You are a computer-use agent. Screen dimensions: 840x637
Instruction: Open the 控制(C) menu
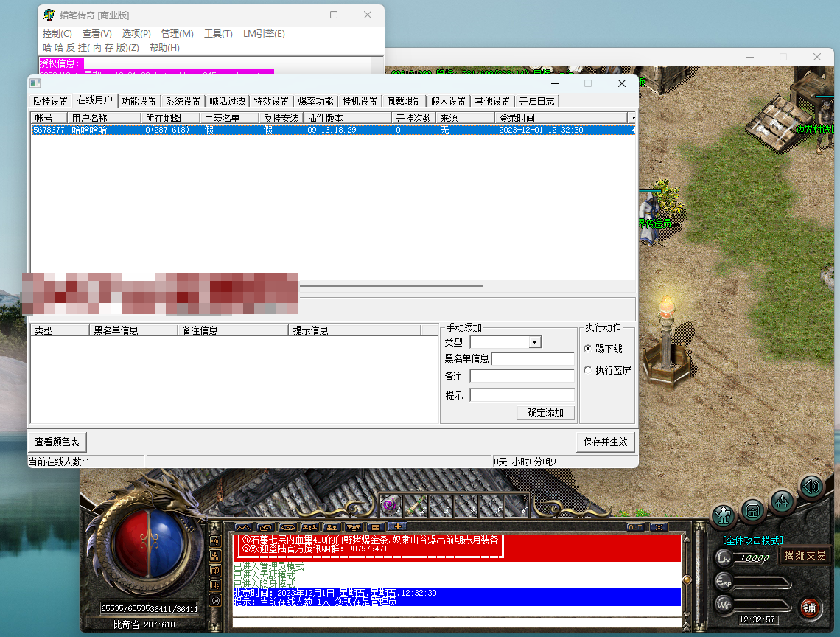point(57,34)
